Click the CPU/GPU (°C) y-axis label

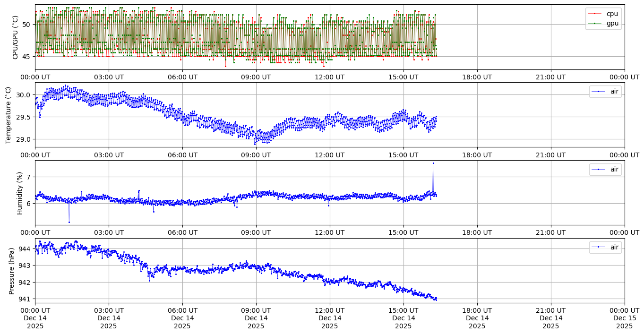[x=15, y=37]
